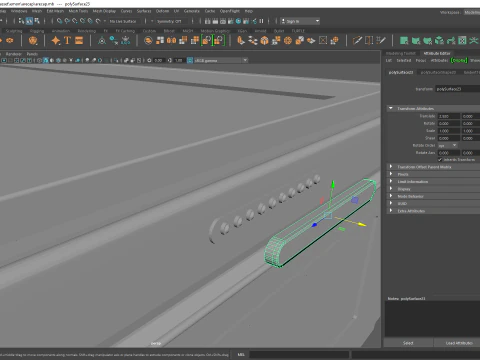
Task: Open the Deform menu
Action: click(162, 11)
